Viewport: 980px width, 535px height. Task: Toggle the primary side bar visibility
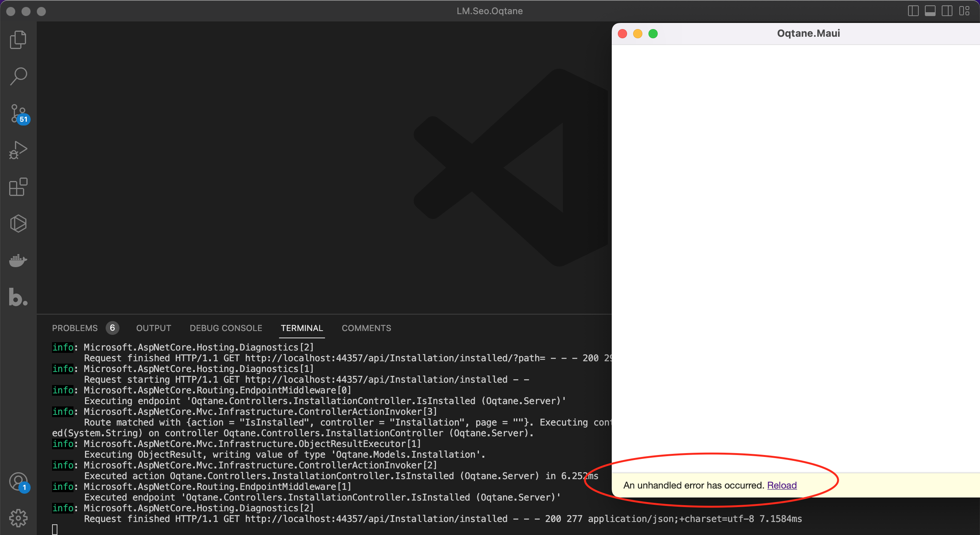913,11
